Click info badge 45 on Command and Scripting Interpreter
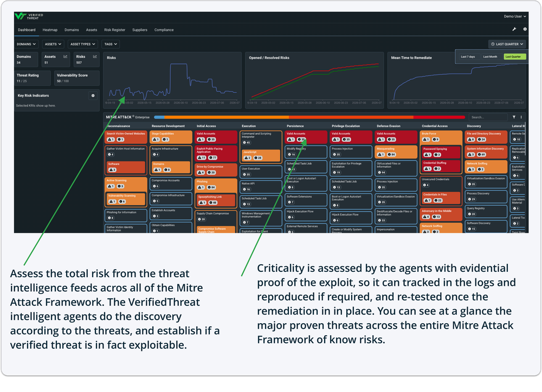This screenshot has height=392, width=542. 247,142
